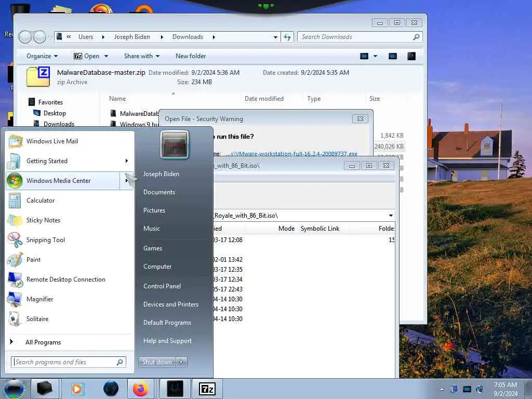Toggle the preview pane icon in Explorer
532x399 pixels.
click(393, 56)
